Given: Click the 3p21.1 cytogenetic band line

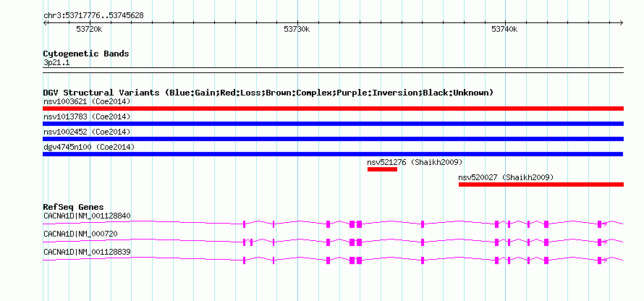Looking at the screenshot, I should (333, 70).
